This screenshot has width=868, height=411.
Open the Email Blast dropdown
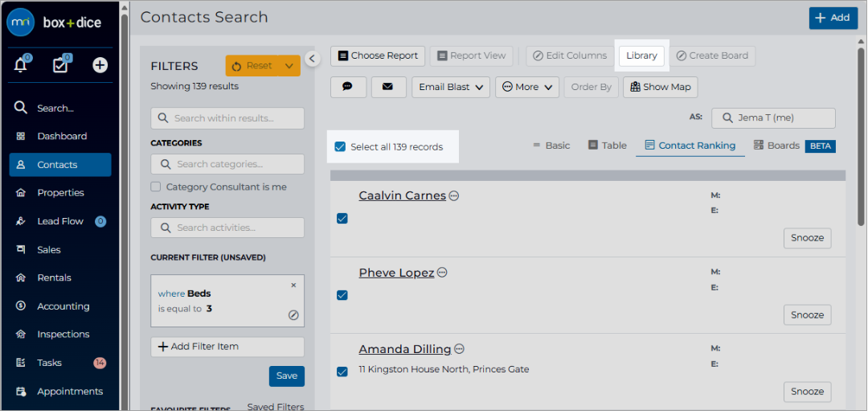(x=451, y=87)
